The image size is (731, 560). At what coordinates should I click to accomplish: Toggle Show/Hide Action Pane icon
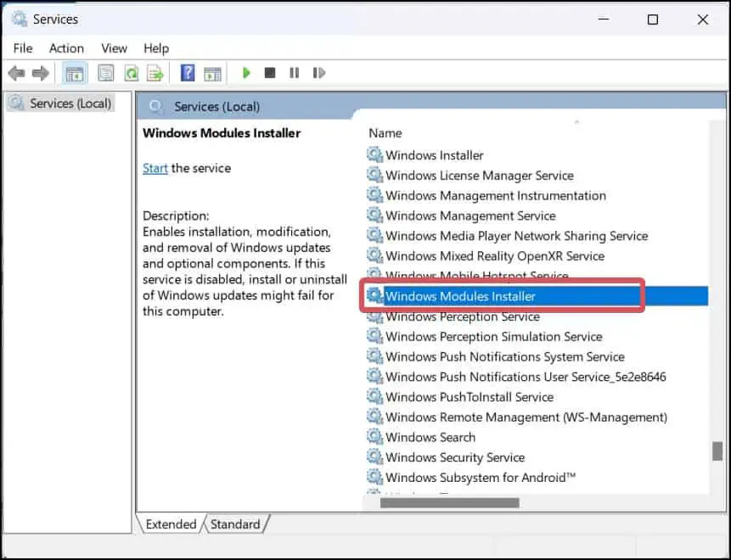(x=212, y=73)
